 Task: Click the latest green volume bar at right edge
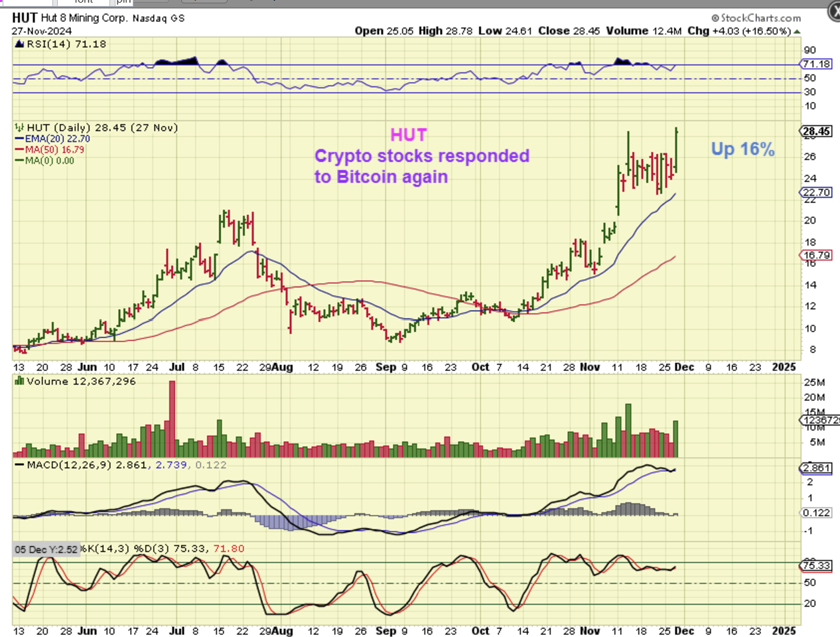[675, 439]
